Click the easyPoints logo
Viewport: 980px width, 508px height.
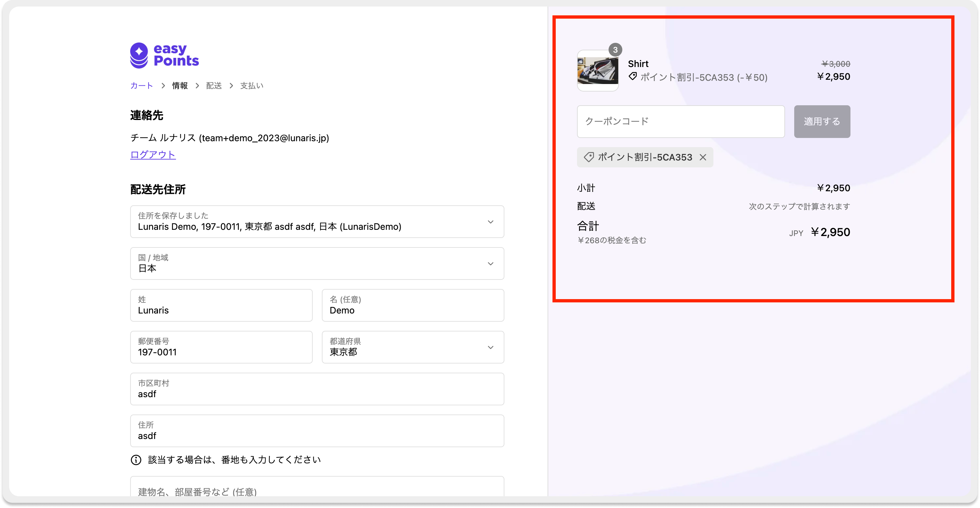click(x=164, y=56)
